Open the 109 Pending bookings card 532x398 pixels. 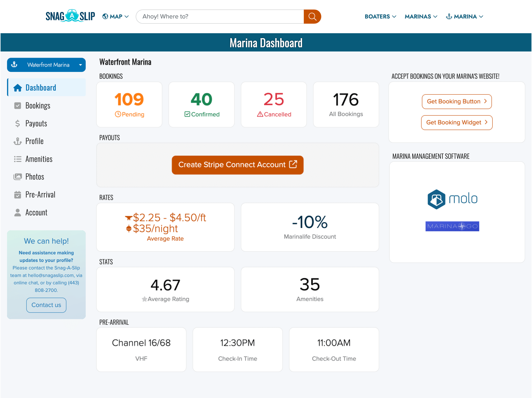[129, 104]
